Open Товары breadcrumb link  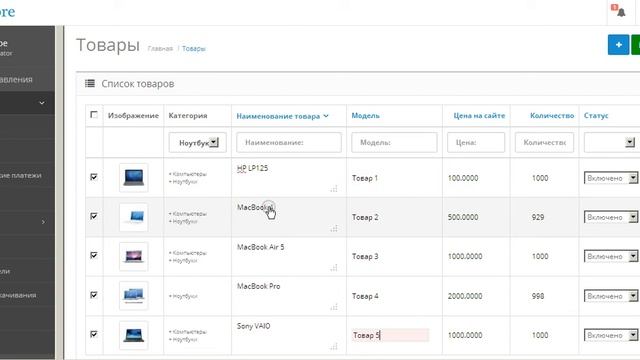click(x=194, y=49)
